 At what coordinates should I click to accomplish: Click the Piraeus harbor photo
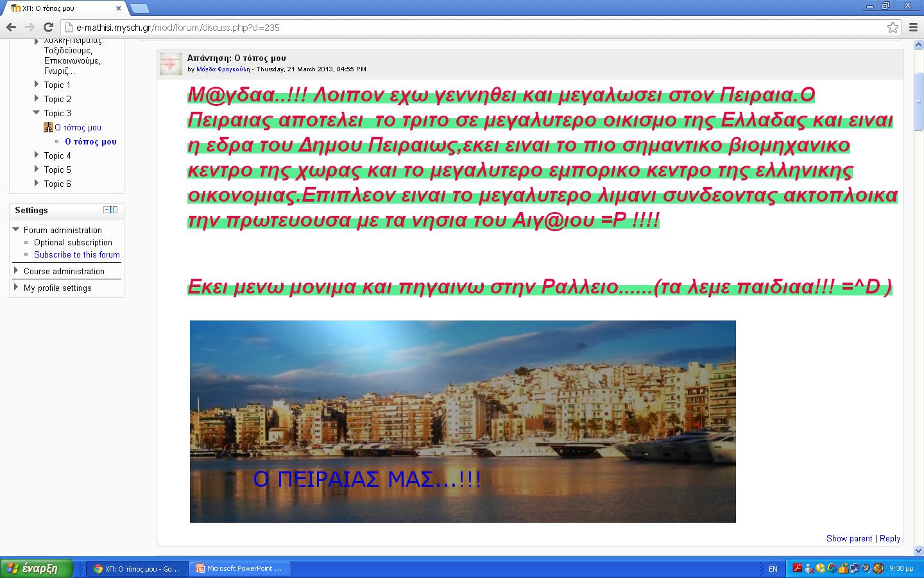[x=463, y=421]
